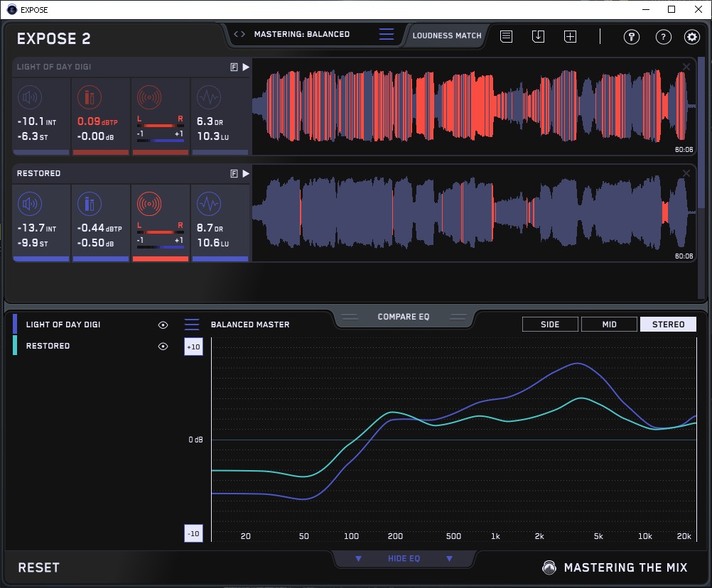Collapse the EQ panel with Hide EQ
This screenshot has width=712, height=588.
[403, 559]
